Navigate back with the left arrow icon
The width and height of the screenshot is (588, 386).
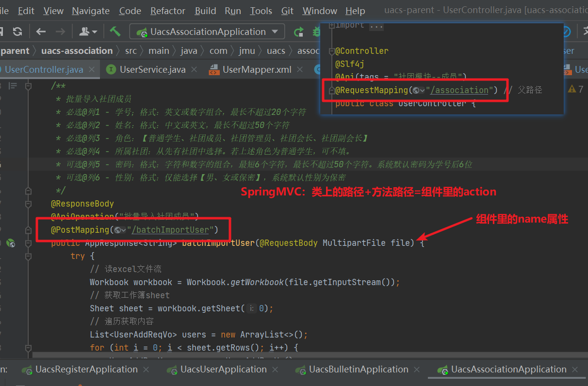pos(41,32)
